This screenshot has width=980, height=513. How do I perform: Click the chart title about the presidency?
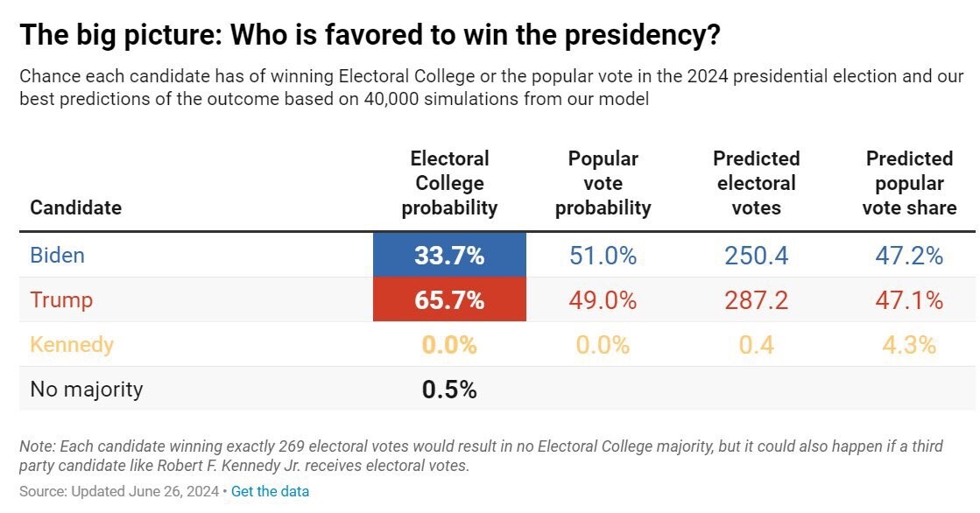tap(370, 35)
